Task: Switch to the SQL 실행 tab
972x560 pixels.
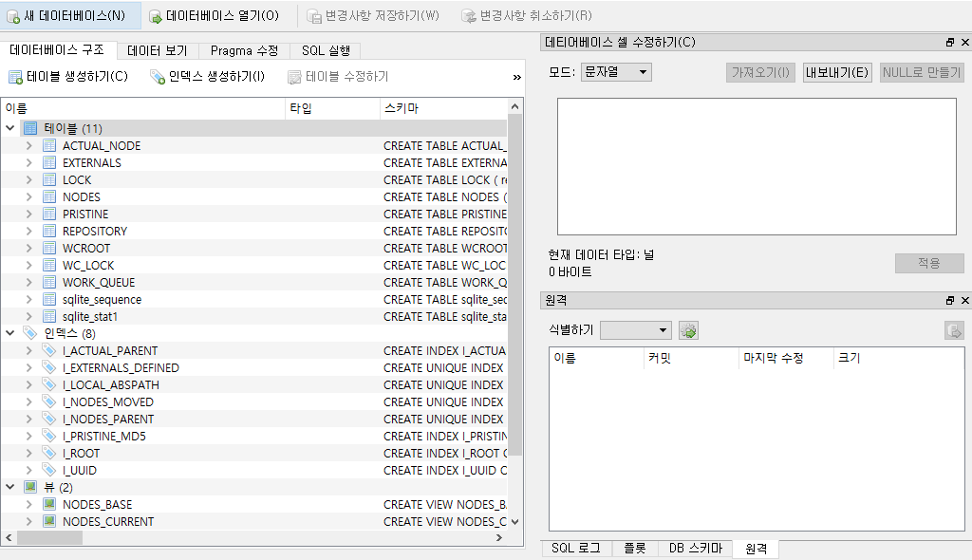Action: point(326,51)
